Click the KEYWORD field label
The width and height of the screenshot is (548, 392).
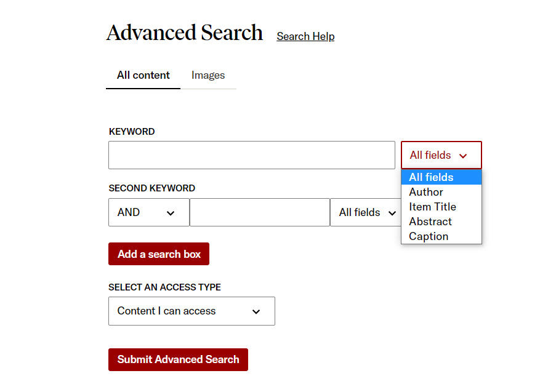click(x=131, y=131)
